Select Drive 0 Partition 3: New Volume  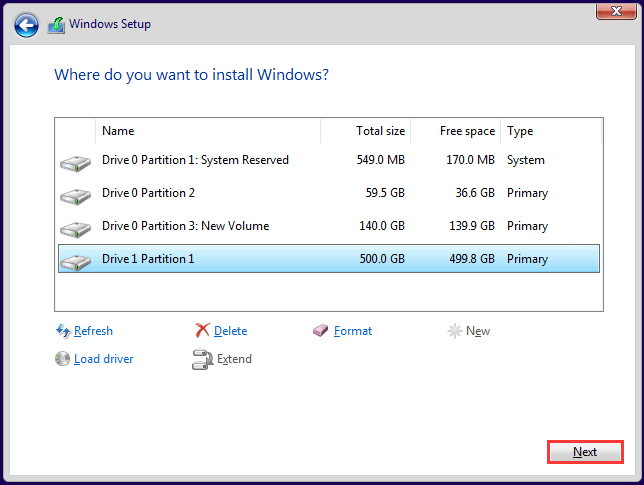[x=329, y=225]
